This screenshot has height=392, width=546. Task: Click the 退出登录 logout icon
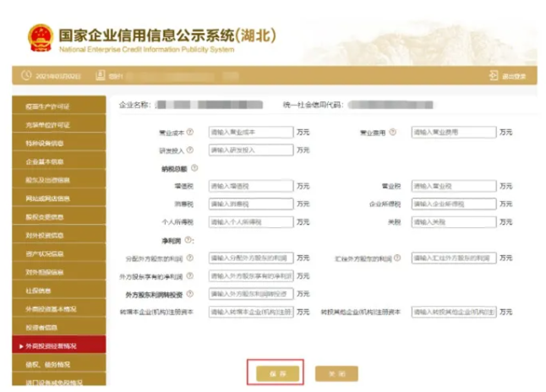click(x=493, y=76)
